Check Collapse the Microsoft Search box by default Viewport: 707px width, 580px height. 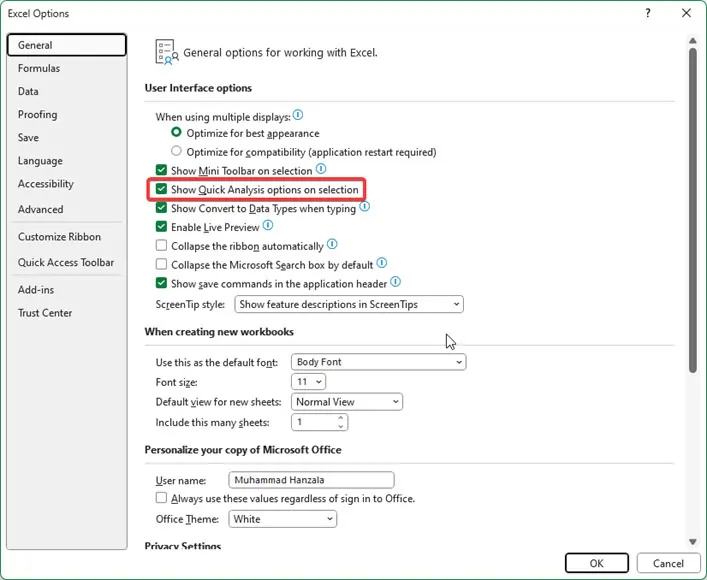tap(161, 264)
